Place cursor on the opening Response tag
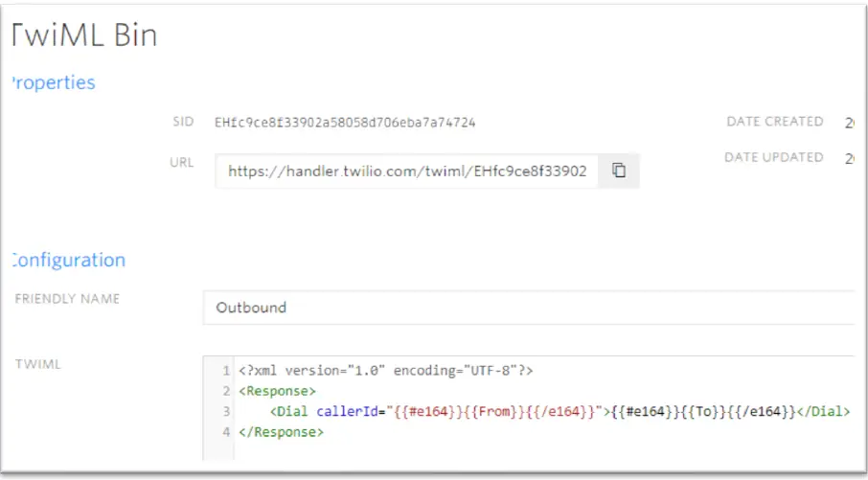868x480 pixels. (277, 391)
